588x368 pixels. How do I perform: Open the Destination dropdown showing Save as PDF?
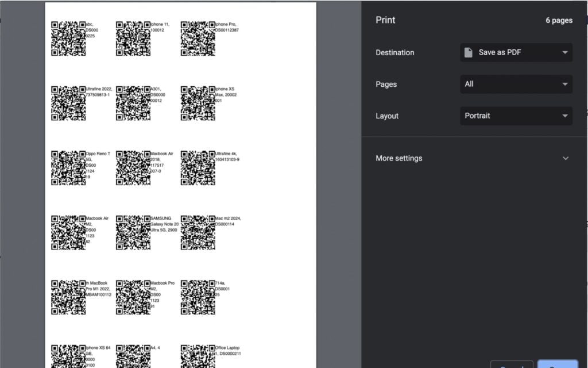pyautogui.click(x=516, y=52)
